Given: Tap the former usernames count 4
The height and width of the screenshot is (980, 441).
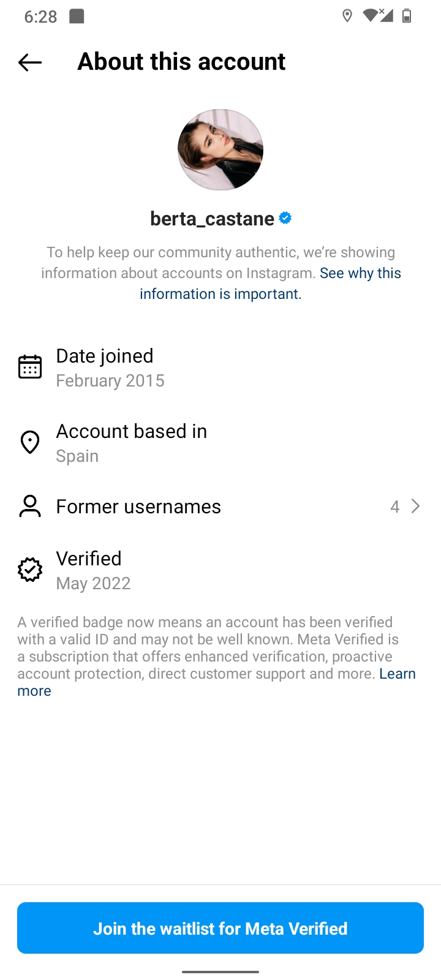Looking at the screenshot, I should pos(395,507).
